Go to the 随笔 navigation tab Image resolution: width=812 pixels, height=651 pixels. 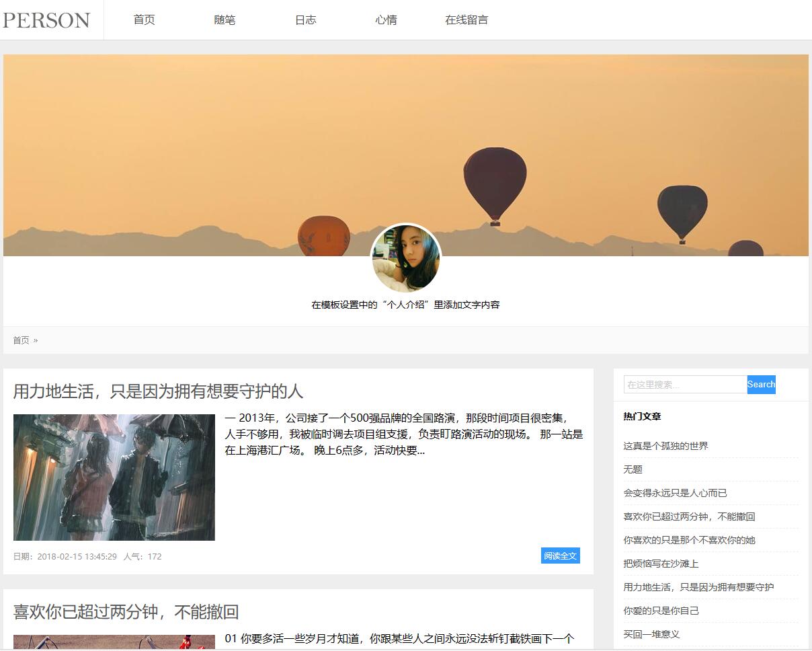click(225, 20)
